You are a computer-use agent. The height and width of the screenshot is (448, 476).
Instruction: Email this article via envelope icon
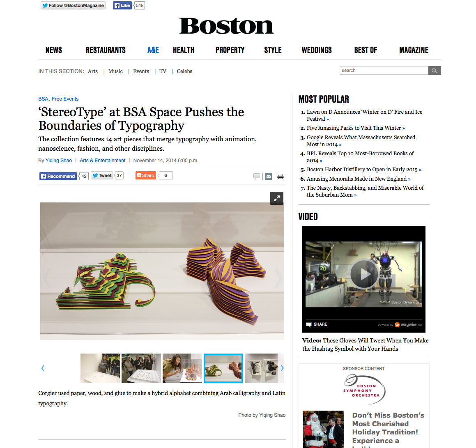(268, 176)
